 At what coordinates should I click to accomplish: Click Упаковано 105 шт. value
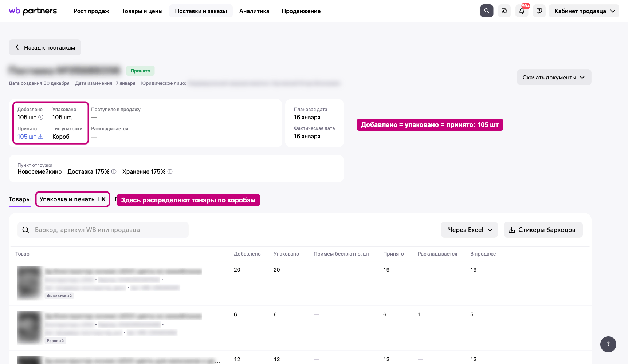[x=62, y=117]
